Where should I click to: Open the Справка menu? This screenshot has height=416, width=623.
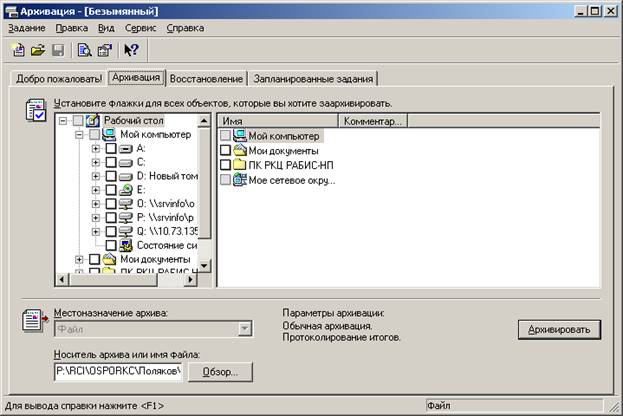click(x=185, y=28)
